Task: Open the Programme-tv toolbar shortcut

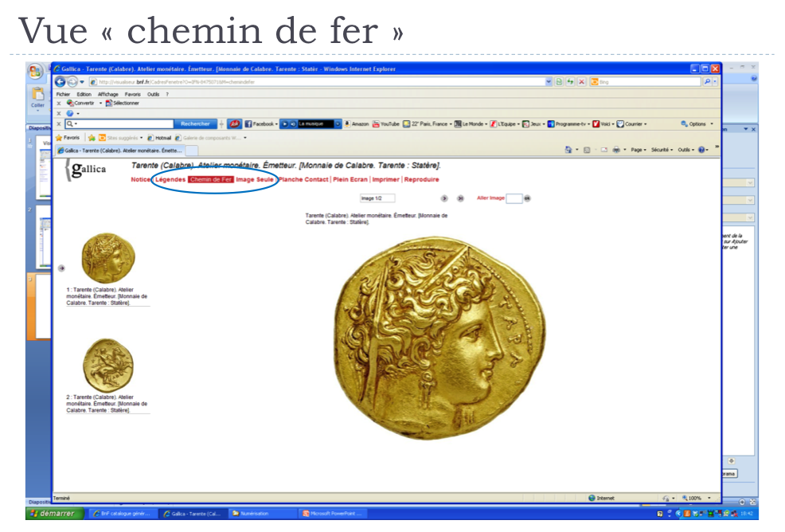Action: click(568, 123)
